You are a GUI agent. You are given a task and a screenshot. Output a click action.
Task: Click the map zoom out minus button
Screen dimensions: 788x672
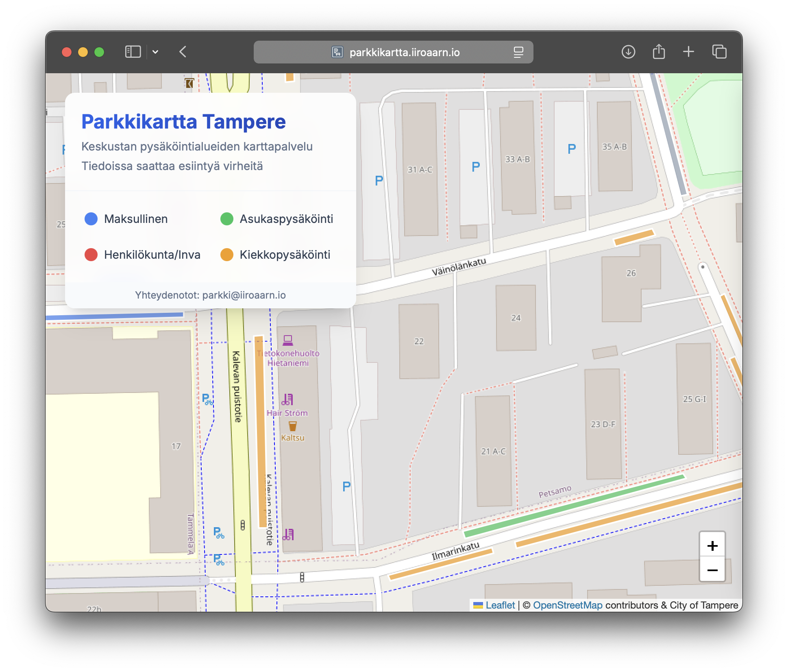tap(712, 570)
